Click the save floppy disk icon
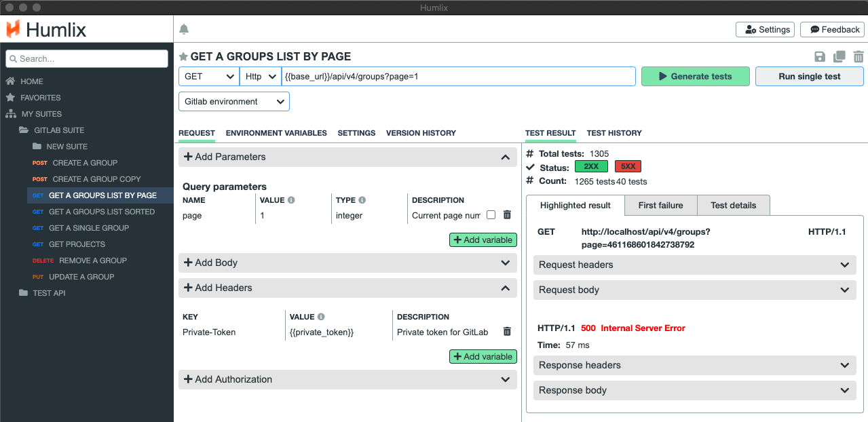 [x=820, y=57]
